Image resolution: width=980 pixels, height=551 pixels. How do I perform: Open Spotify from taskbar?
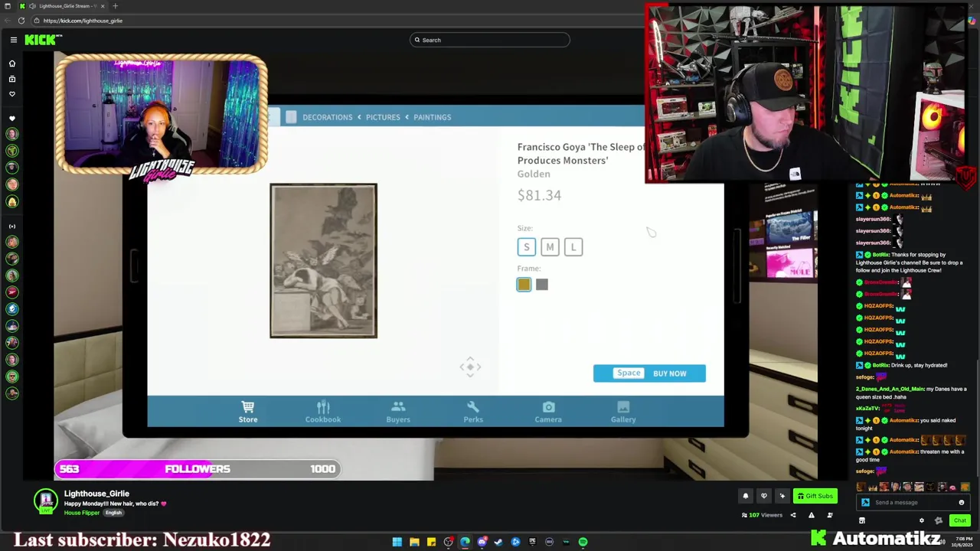pyautogui.click(x=583, y=542)
